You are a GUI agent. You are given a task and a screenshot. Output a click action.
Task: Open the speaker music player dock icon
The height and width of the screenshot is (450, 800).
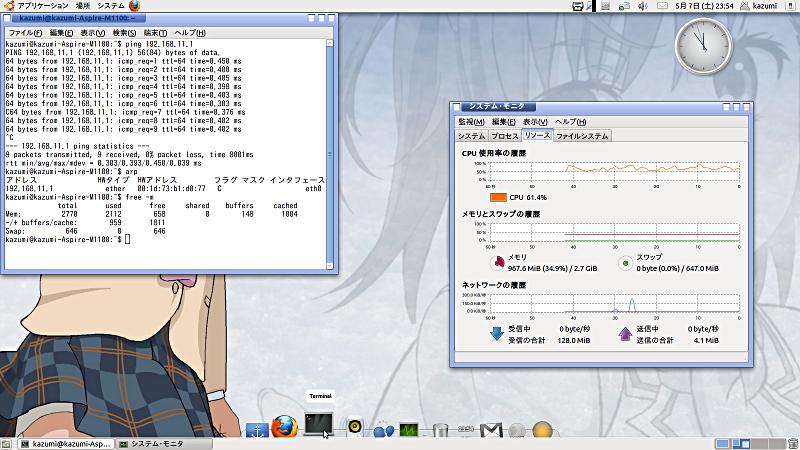coord(354,427)
